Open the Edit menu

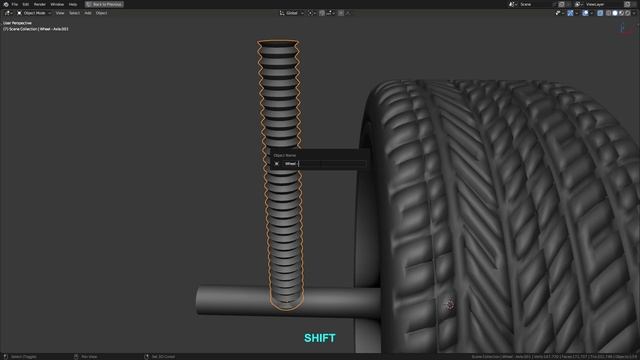pos(26,4)
